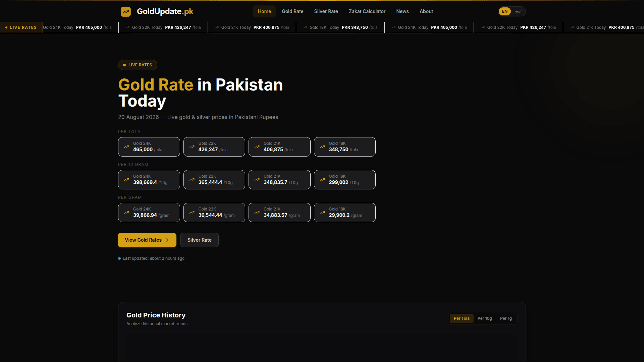Image resolution: width=644 pixels, height=362 pixels.
Task: Switch language to Urdu
Action: [518, 11]
